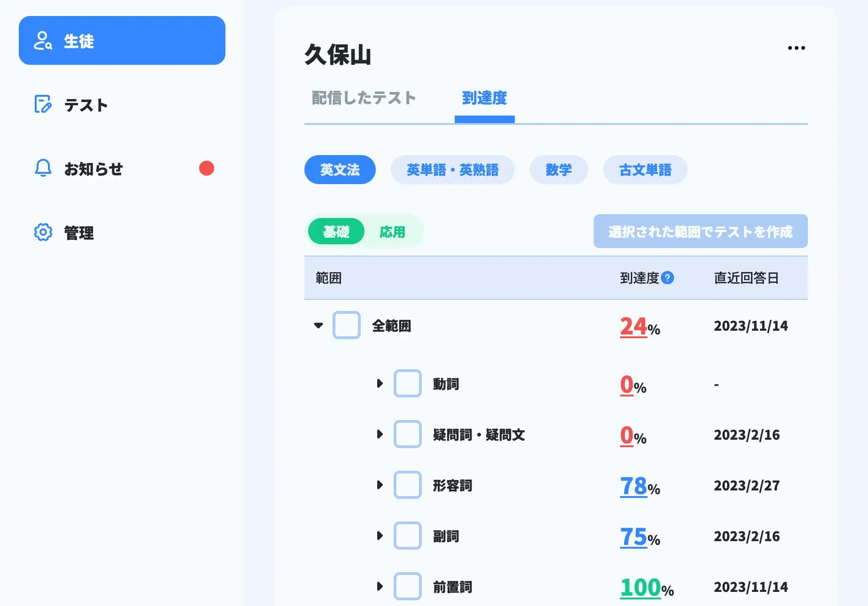This screenshot has width=868, height=606.
Task: Select the 数学 subject pill
Action: pyautogui.click(x=558, y=170)
